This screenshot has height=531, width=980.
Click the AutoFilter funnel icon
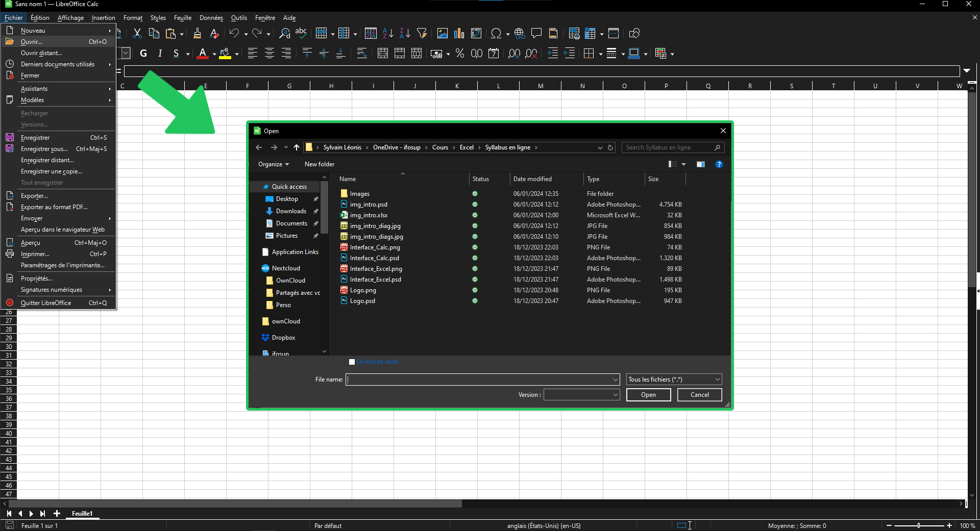(422, 34)
